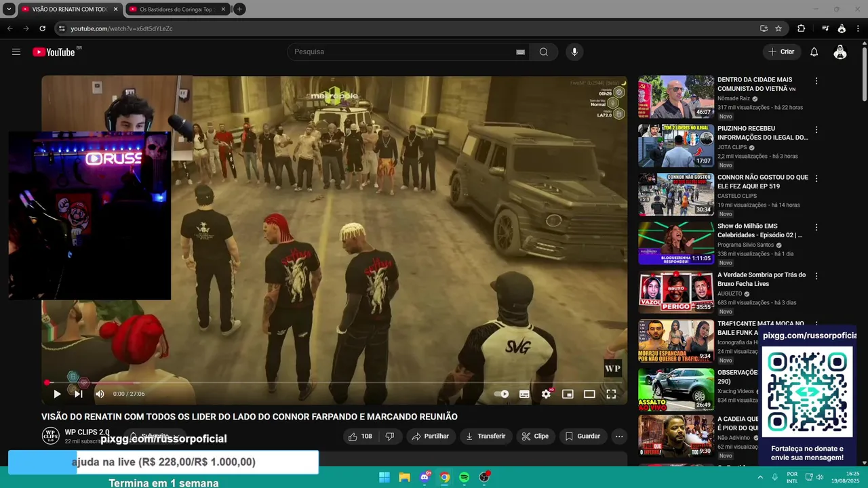Open the YouTube account avatar menu
Screen dimensions: 868x488
840,52
